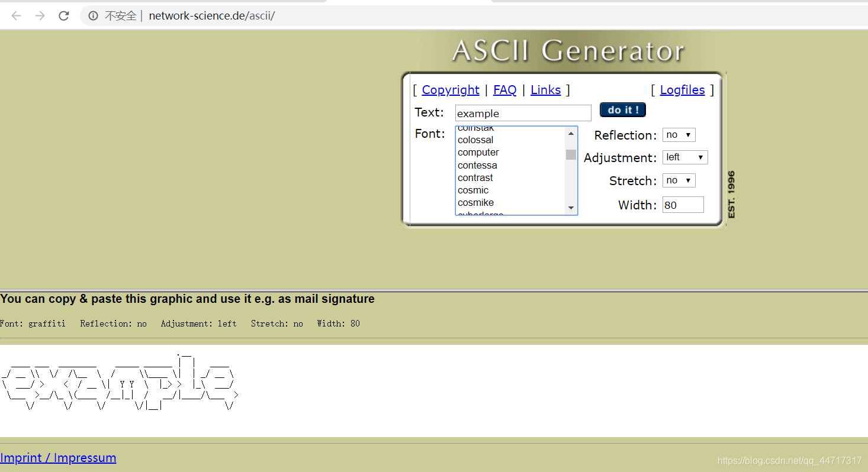Open the Stretch dropdown
This screenshot has width=868, height=472.
(x=679, y=180)
